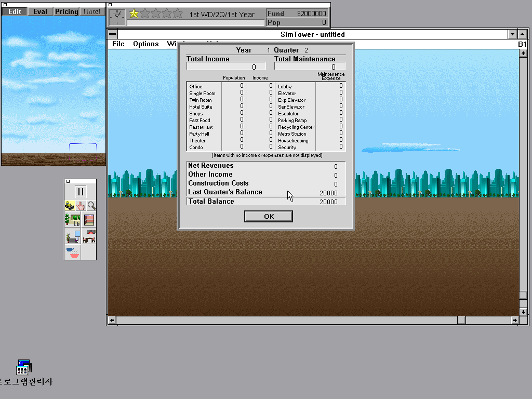Click the Total Maintenance value field
Image resolution: width=532 pixels, height=399 pixels.
pos(310,67)
